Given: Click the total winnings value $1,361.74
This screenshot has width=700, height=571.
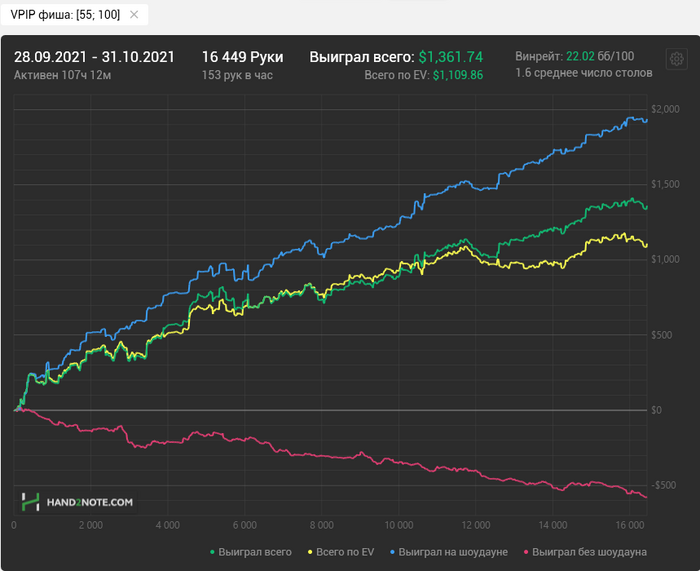Looking at the screenshot, I should 451,57.
